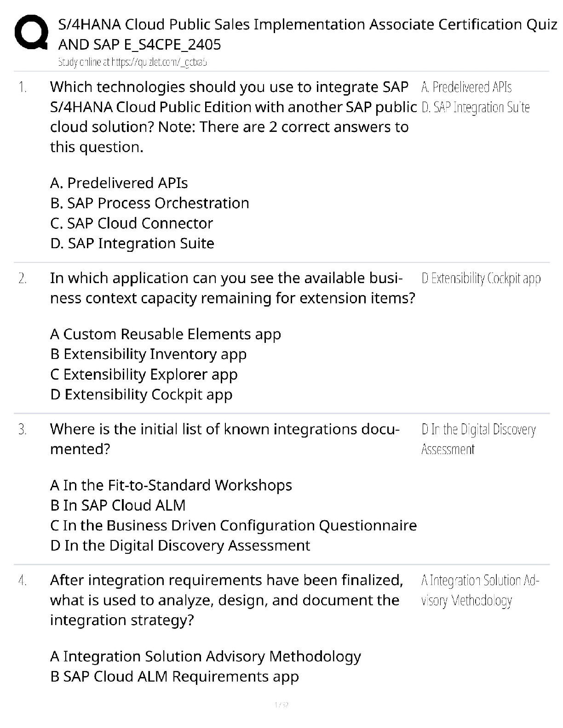This screenshot has height=728, width=563.
Task: Click Custom Reusable Elements app option
Action: point(165,334)
